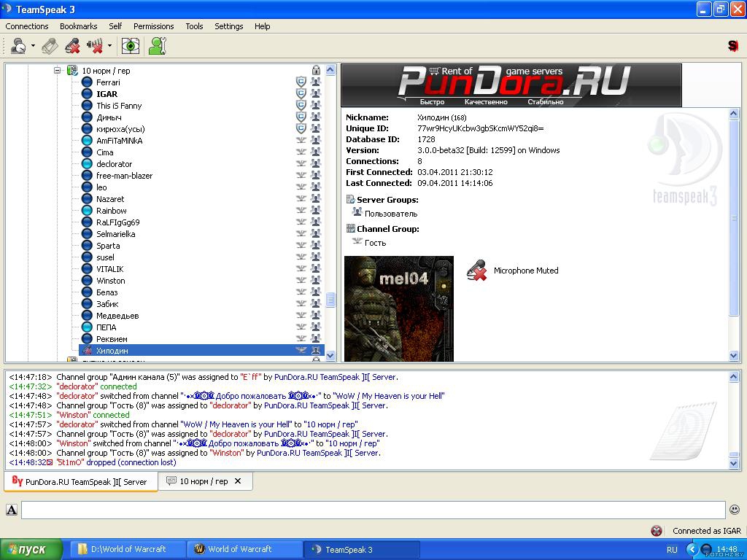747x560 pixels.
Task: Click the PunDora.RU banner
Action: tap(511, 86)
